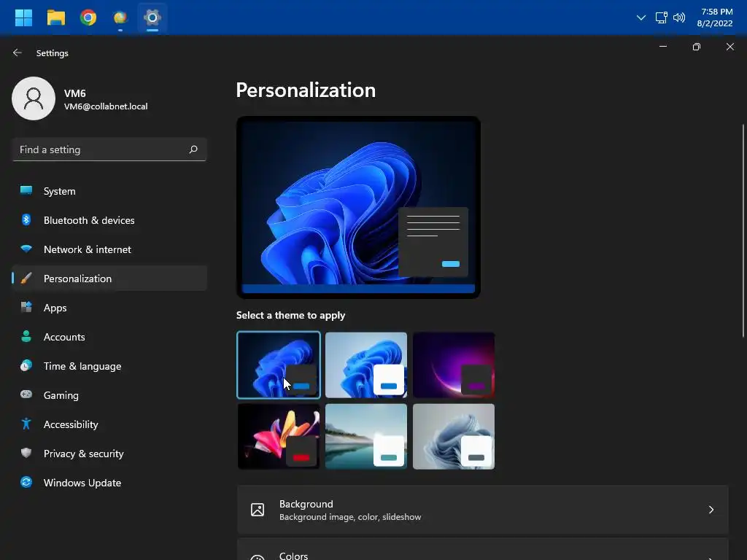Click the Network Wi-Fi icon
This screenshot has height=560, width=747.
[26, 249]
